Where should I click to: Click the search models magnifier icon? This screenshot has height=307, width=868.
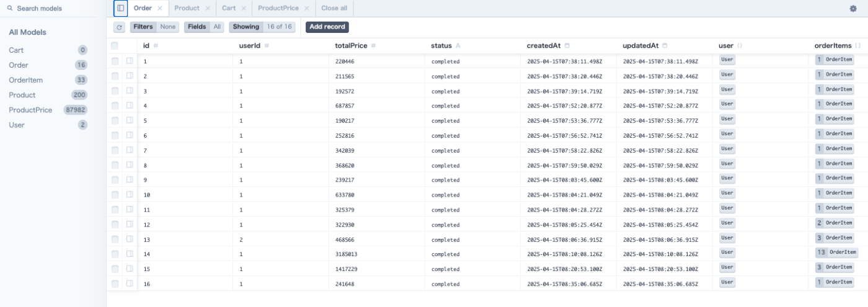pyautogui.click(x=10, y=9)
